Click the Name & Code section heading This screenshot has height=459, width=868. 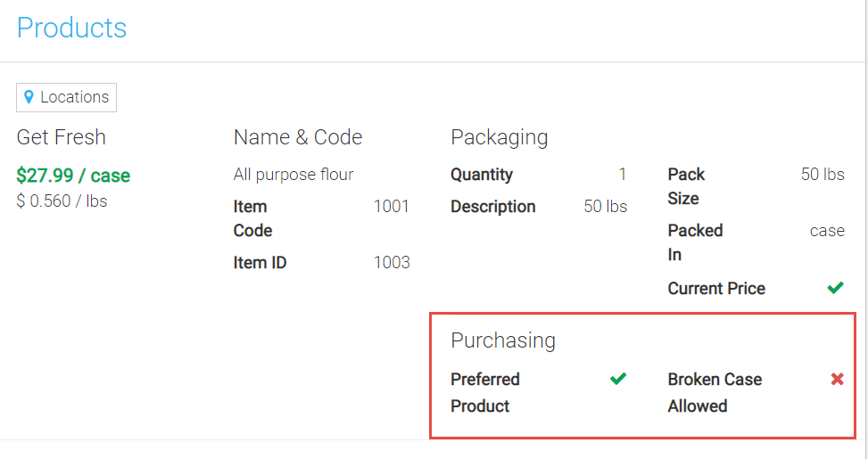297,137
